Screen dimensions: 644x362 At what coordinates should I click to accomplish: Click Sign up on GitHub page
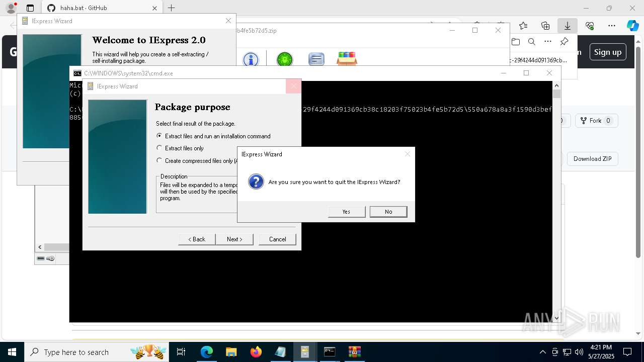(x=608, y=52)
